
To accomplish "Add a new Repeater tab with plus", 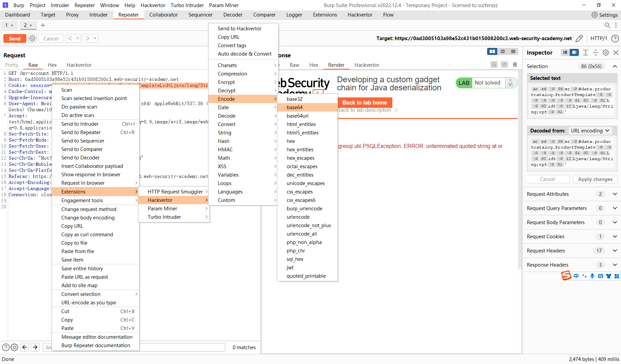I will click(x=43, y=25).
